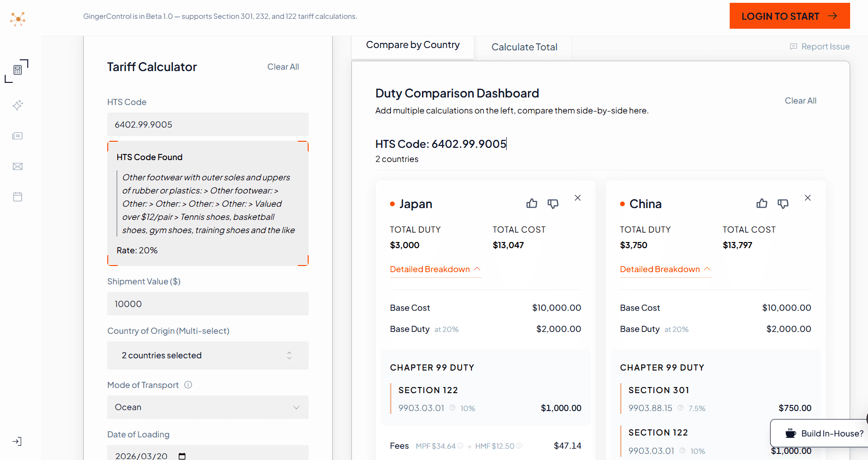Screen dimensions: 868x460
Task: Click the Build In-House? button
Action: tap(819, 433)
